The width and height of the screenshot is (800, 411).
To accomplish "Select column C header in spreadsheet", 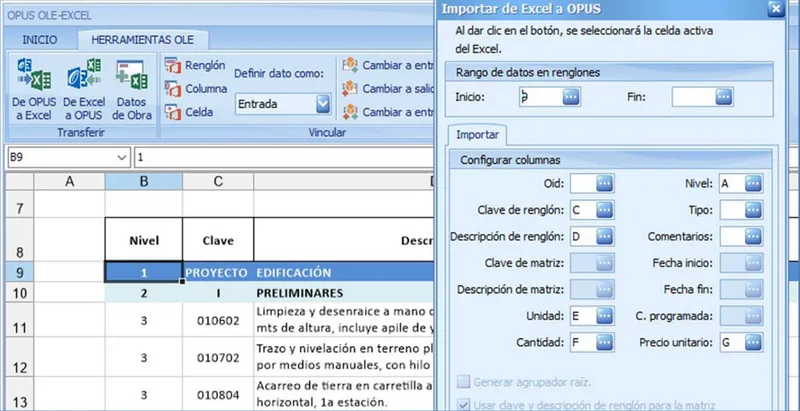I will click(x=218, y=182).
